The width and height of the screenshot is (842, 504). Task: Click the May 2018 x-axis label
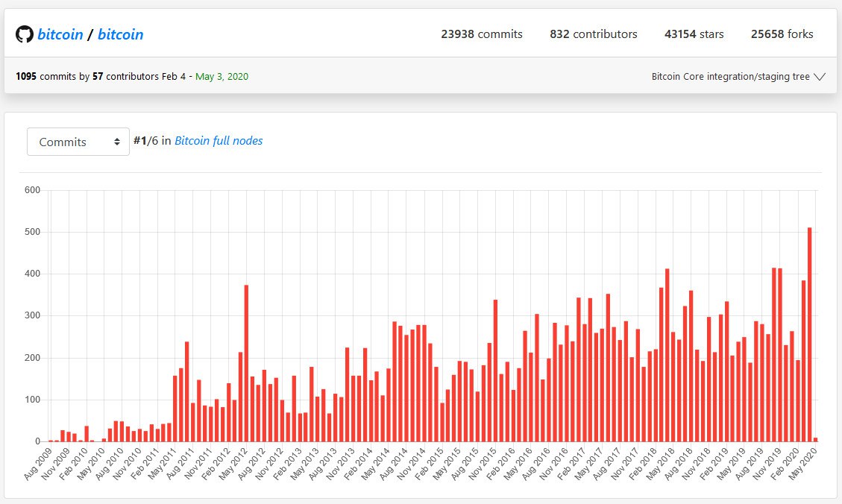coord(660,463)
